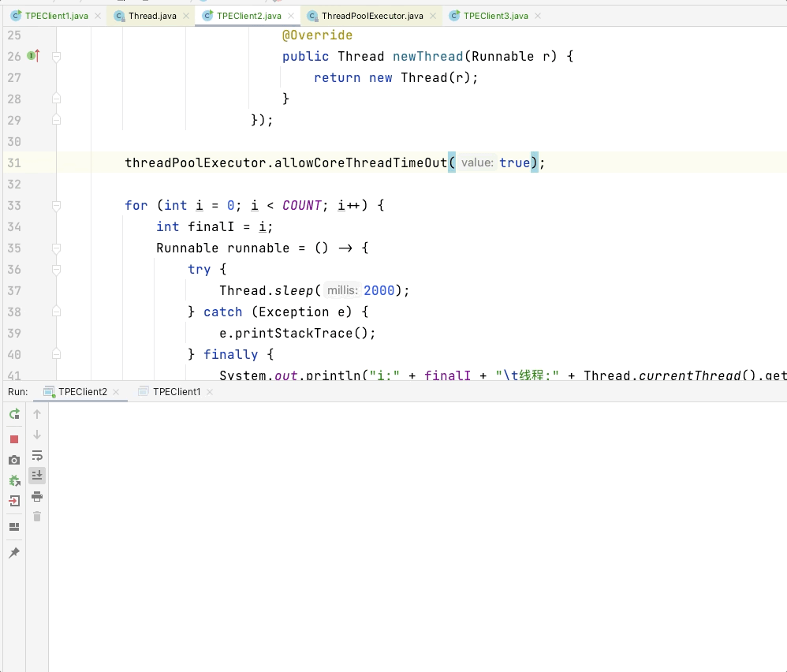Click the COUNT constant in the for loop
The width and height of the screenshot is (787, 672).
click(302, 206)
